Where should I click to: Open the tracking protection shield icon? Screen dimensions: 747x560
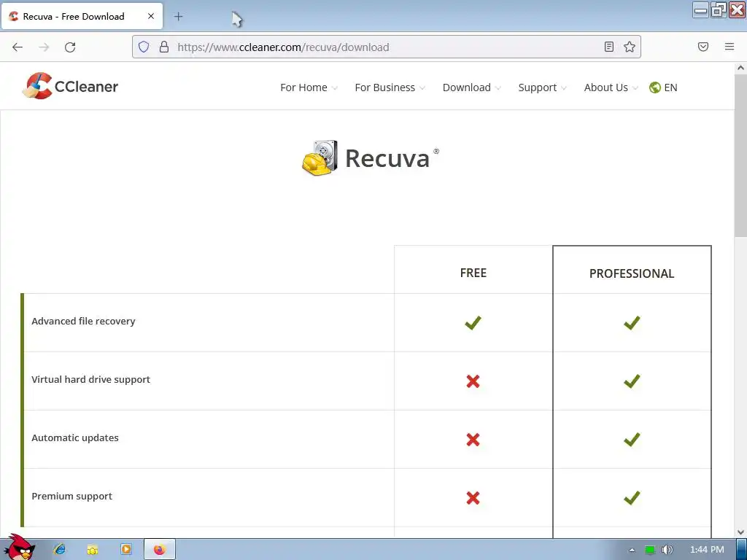point(144,47)
